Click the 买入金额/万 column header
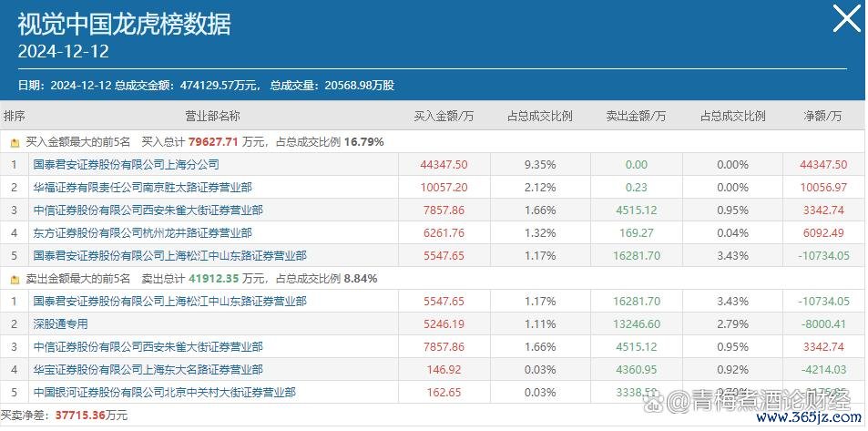This screenshot has width=868, height=431. click(444, 117)
